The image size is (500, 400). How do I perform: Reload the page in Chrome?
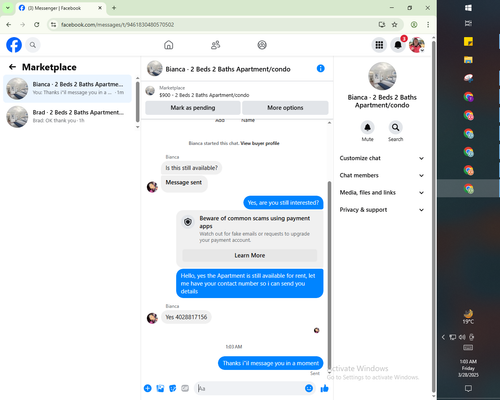tap(37, 24)
